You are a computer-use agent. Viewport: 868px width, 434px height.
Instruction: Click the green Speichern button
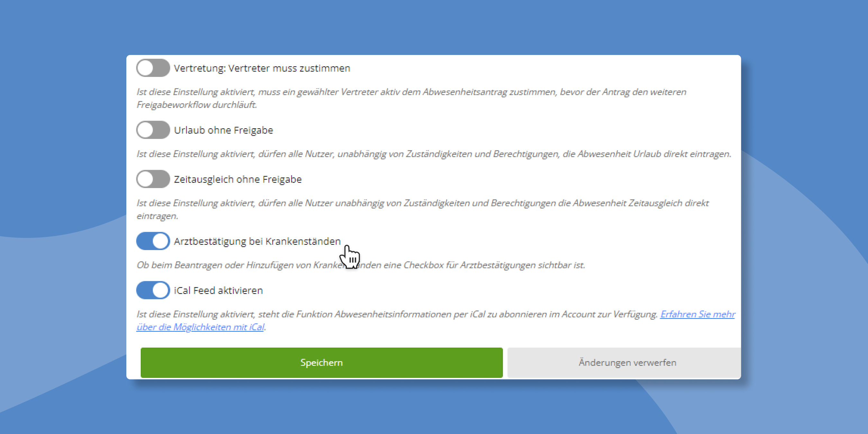click(x=321, y=363)
